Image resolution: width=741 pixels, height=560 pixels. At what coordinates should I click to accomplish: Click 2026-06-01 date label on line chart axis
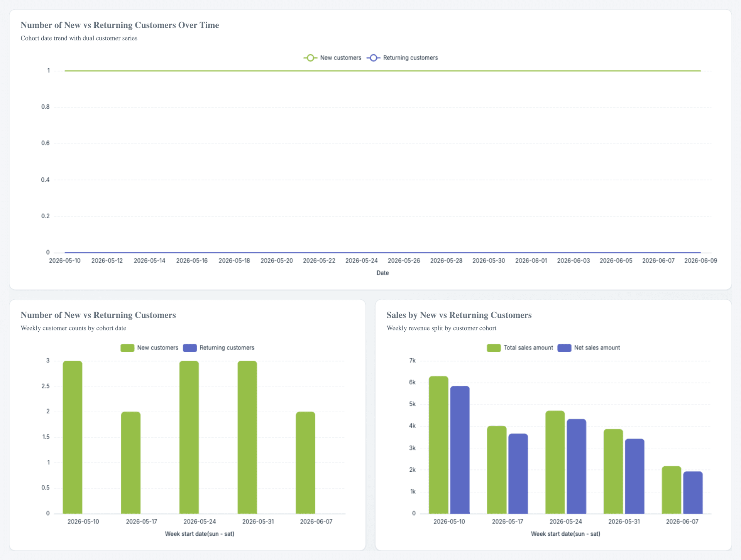pos(531,261)
